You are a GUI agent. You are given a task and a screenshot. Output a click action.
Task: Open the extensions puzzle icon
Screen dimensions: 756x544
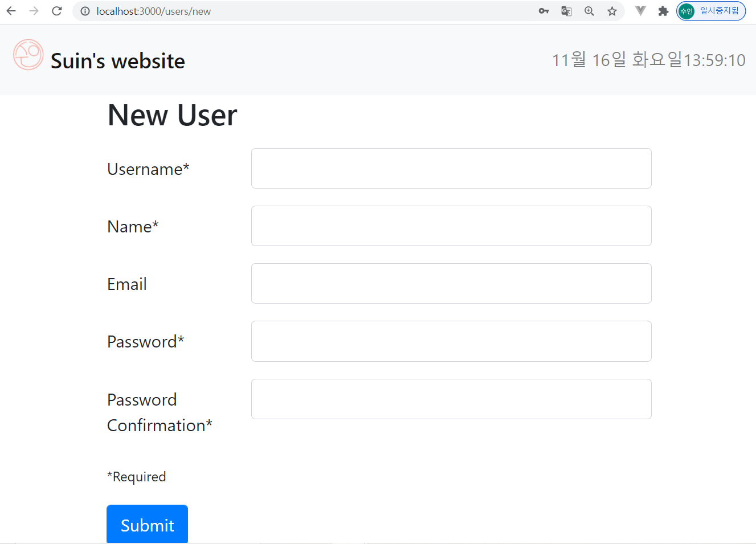coord(663,11)
